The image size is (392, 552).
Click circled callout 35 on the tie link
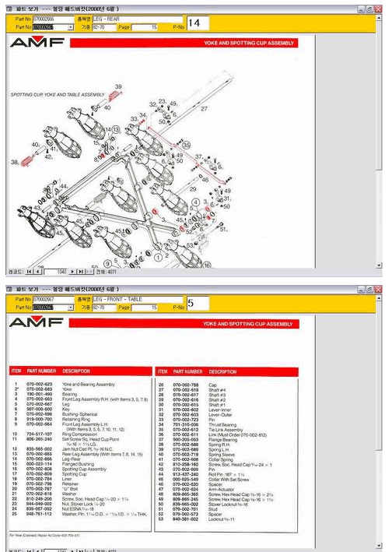(x=186, y=146)
